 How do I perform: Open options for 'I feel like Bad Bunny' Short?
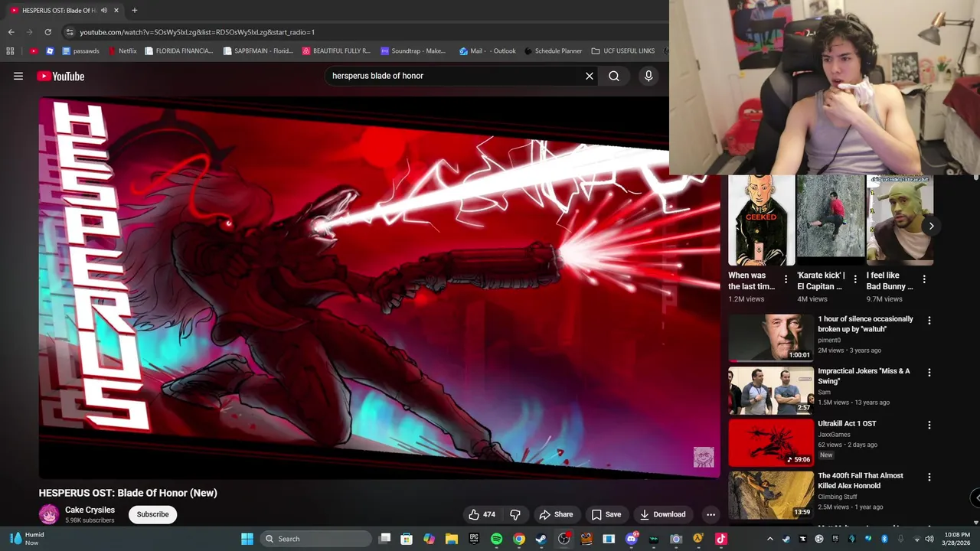point(924,279)
